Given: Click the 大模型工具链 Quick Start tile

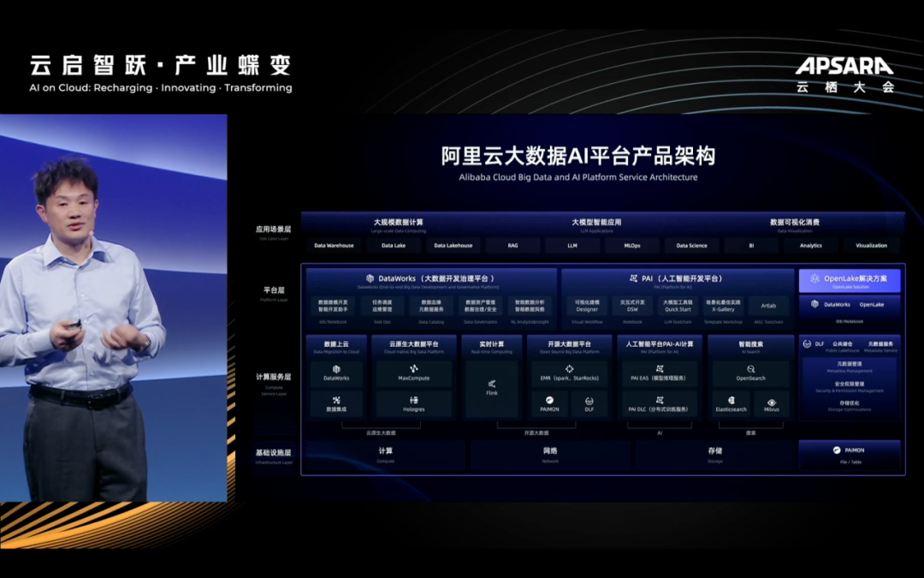Looking at the screenshot, I should point(678,306).
